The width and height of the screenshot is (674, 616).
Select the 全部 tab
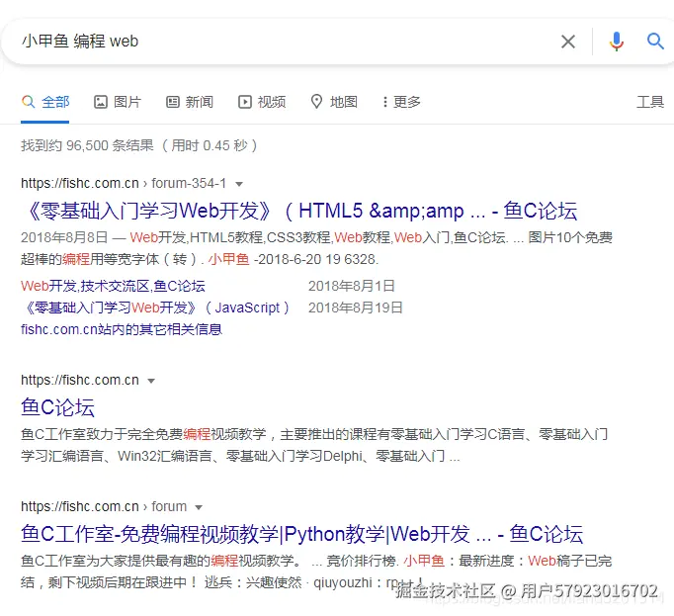point(45,102)
